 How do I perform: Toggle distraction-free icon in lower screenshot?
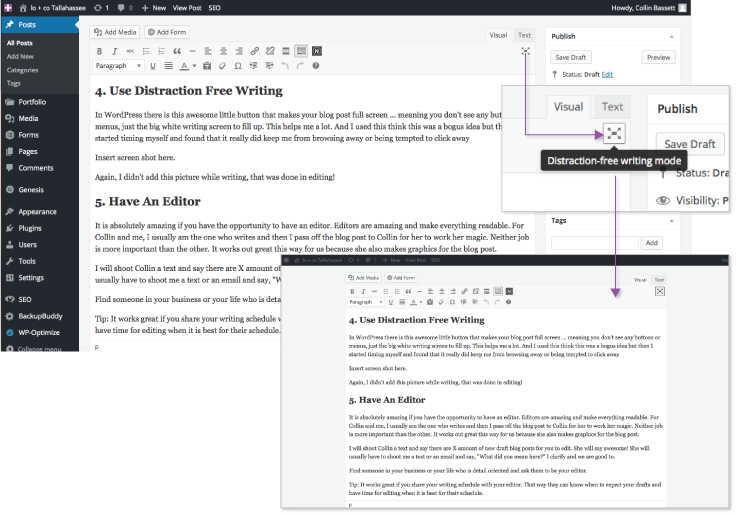coord(660,291)
